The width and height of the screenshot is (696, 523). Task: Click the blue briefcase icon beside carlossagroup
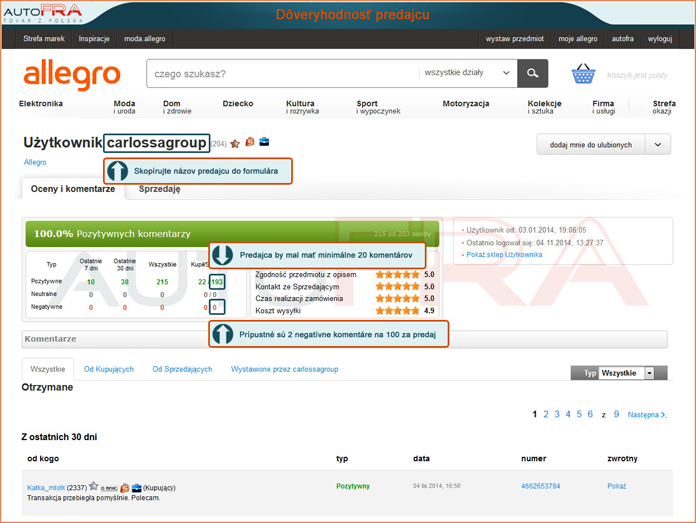pyautogui.click(x=264, y=142)
